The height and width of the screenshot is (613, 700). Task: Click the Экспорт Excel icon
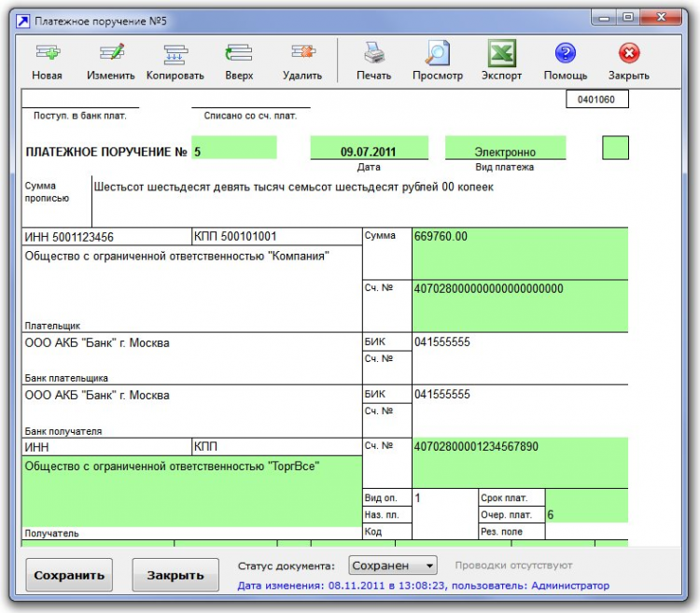501,53
